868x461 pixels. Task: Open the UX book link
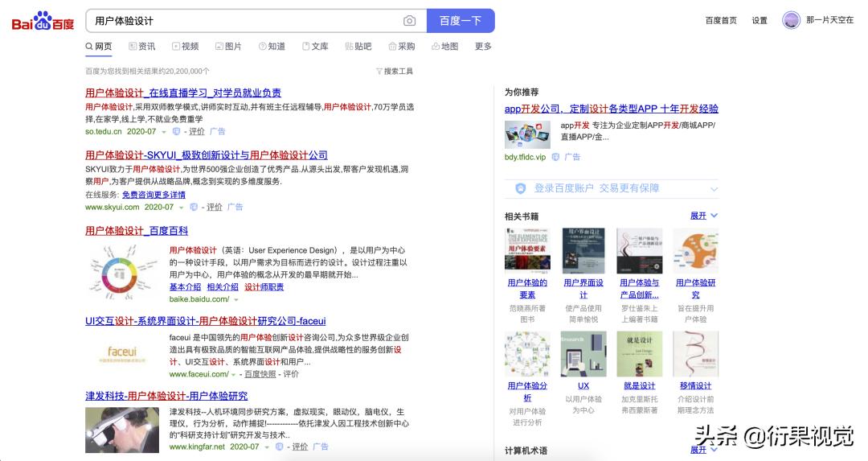click(x=583, y=385)
